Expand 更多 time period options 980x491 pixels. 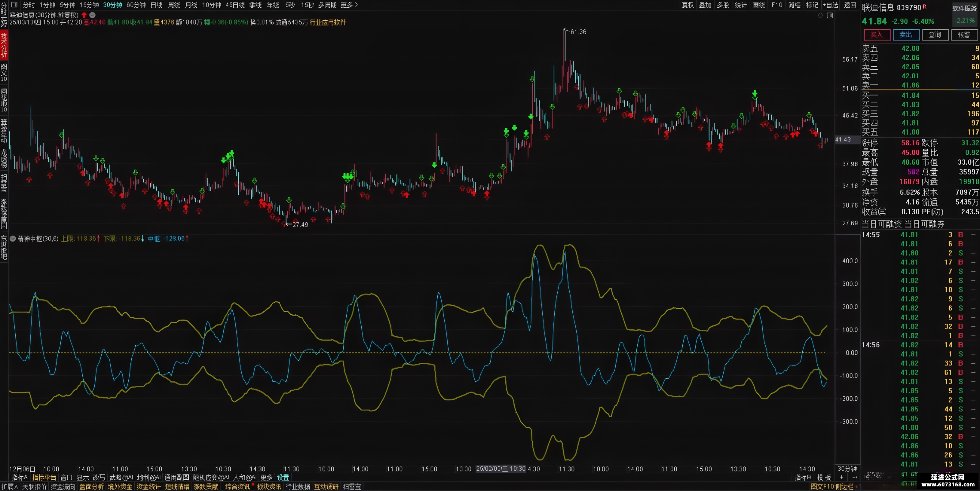(x=349, y=5)
